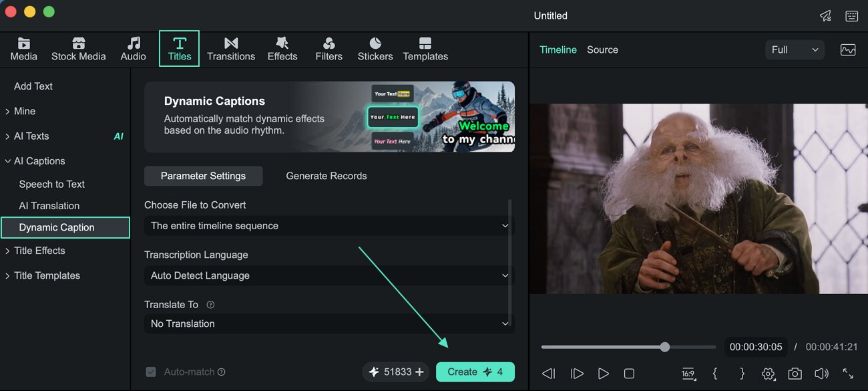
Task: Mark out point with right brace
Action: pos(742,374)
